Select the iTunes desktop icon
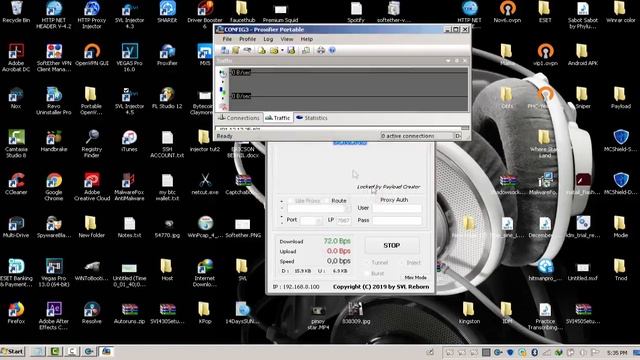 pyautogui.click(x=129, y=141)
